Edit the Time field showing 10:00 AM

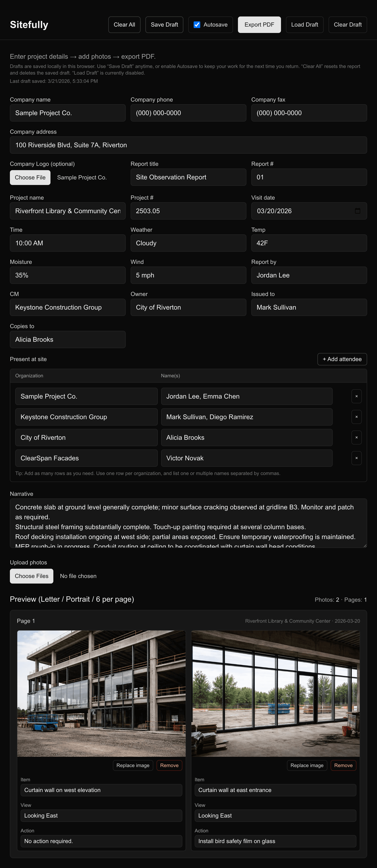pos(68,243)
